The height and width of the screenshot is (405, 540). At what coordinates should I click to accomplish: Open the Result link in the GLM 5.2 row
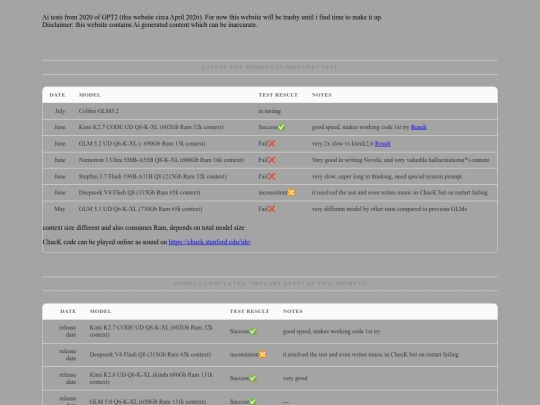[x=382, y=144]
